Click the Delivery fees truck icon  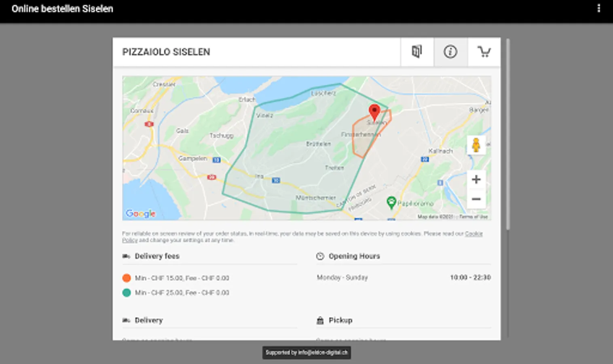click(126, 256)
